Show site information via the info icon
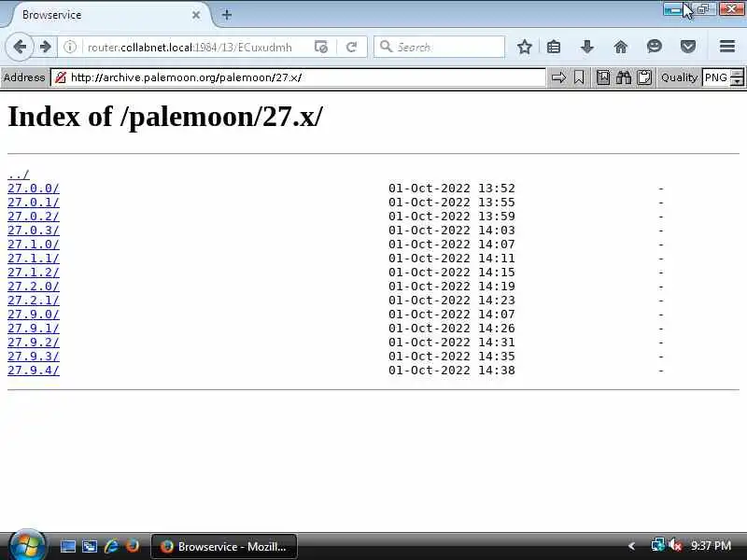This screenshot has height=560, width=747. (x=70, y=47)
